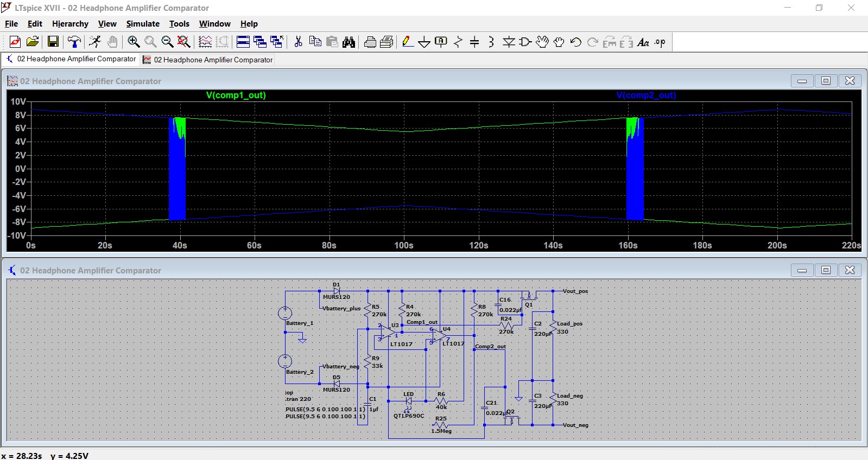Click the V(comp2_out) blue trace label
Viewport: 868px width, 460px height.
[x=646, y=95]
